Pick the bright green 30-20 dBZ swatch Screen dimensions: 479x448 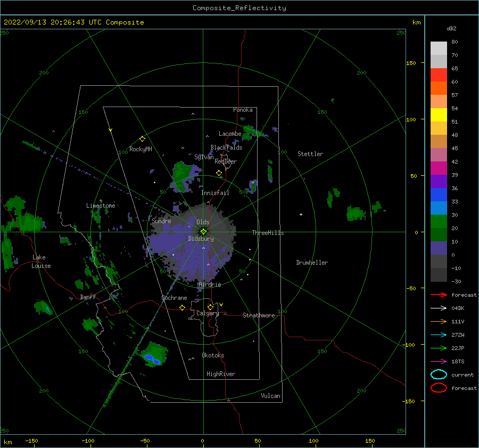439,222
